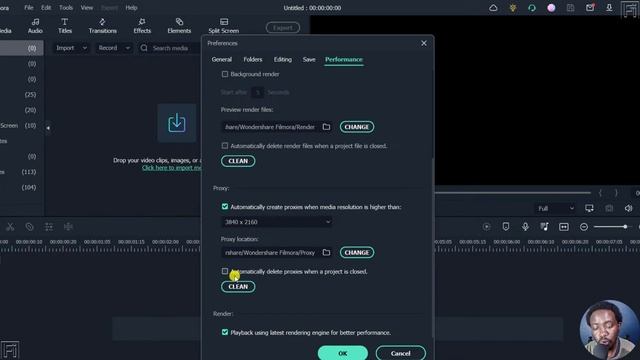Confirm preferences with OK button
This screenshot has height=360, width=640.
coord(342,353)
